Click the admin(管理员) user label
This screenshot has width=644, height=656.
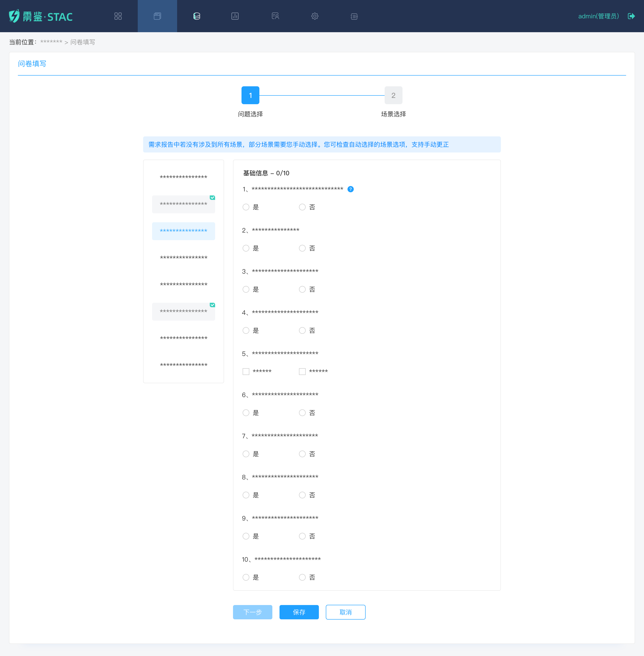click(598, 16)
